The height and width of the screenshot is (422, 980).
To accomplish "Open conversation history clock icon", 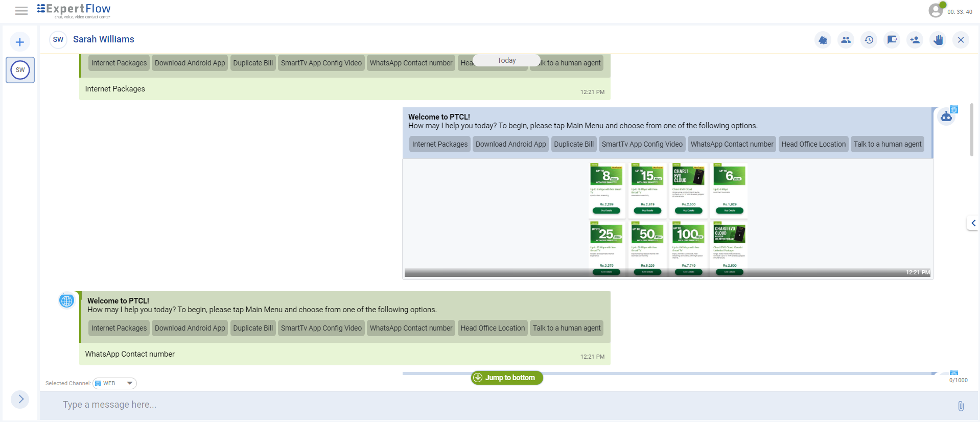I will (x=869, y=40).
